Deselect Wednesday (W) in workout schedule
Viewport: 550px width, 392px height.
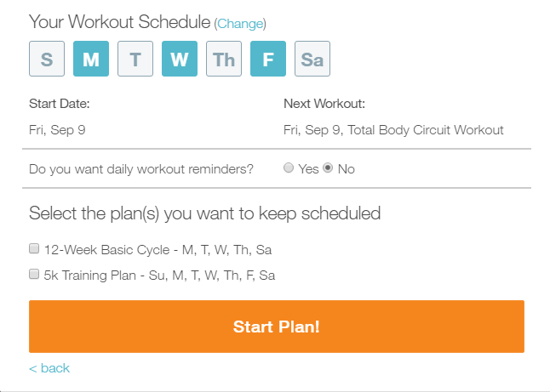[x=180, y=60]
